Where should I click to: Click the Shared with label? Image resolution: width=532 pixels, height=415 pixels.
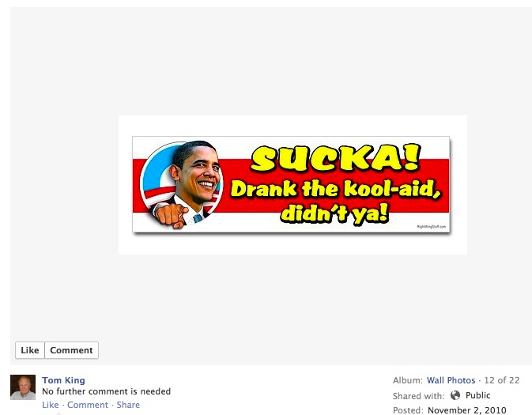(418, 396)
